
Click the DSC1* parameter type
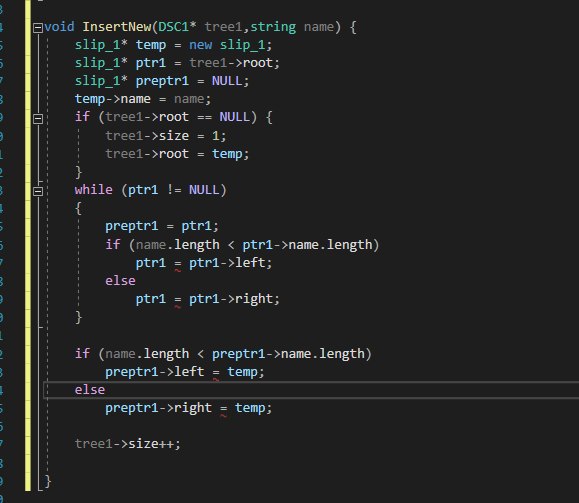coord(177,27)
